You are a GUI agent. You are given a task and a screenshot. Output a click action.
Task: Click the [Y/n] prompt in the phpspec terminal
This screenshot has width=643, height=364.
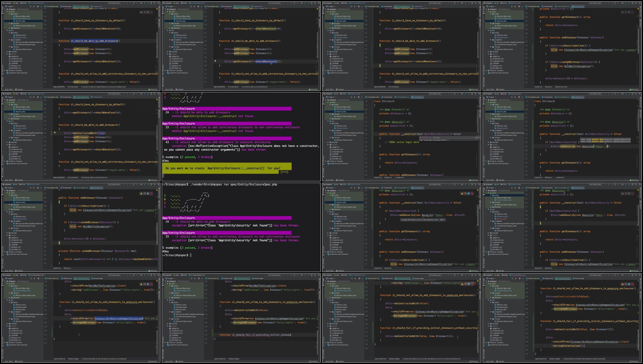pyautogui.click(x=284, y=172)
